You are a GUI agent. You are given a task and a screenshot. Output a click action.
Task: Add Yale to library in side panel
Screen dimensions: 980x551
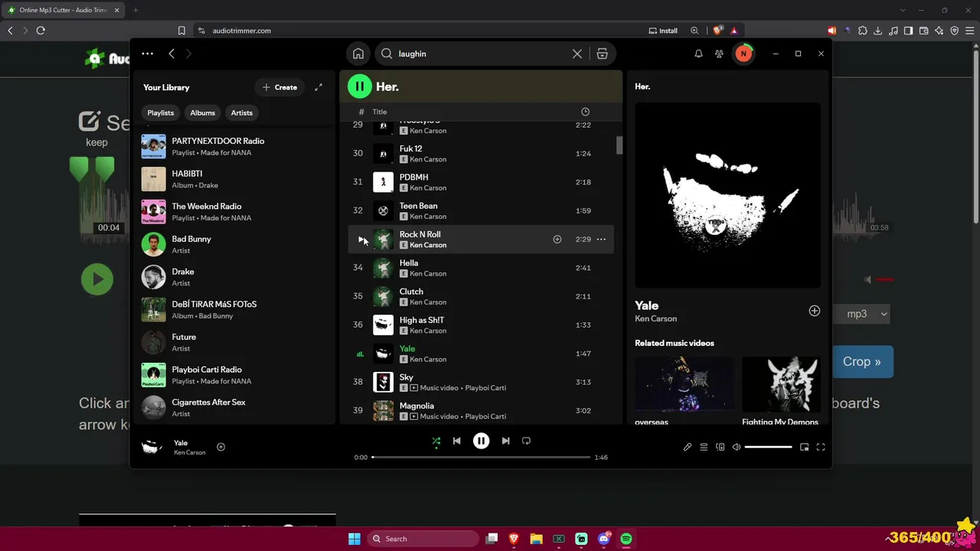pyautogui.click(x=815, y=311)
